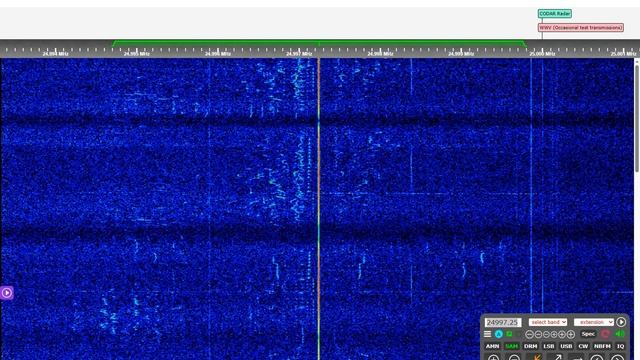Click the rightmost plus frequency step button

point(571,334)
